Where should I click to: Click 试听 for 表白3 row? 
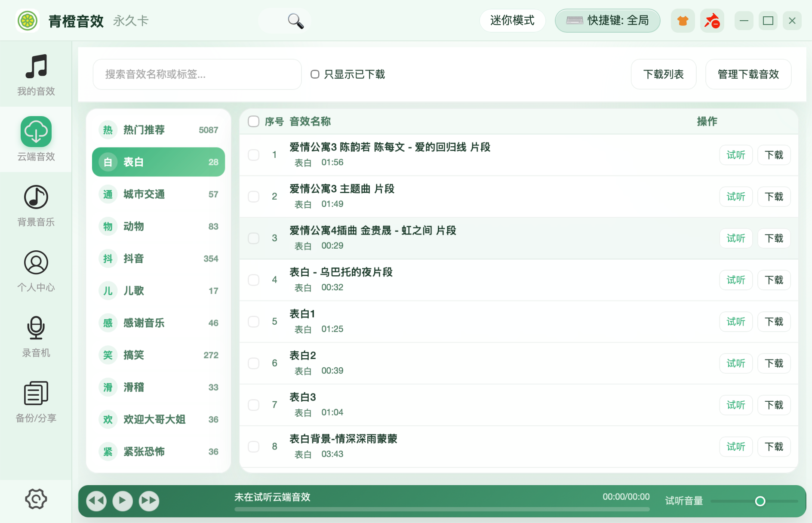tap(736, 405)
